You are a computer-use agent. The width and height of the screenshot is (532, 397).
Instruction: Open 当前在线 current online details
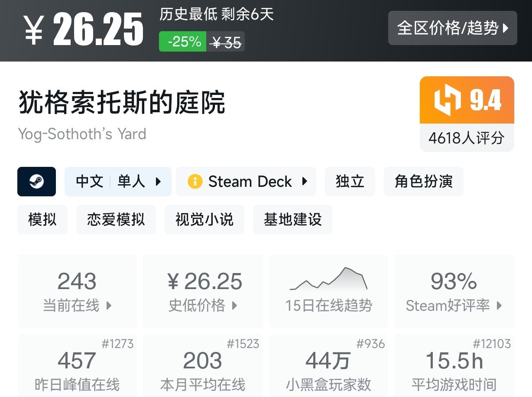pyautogui.click(x=77, y=291)
